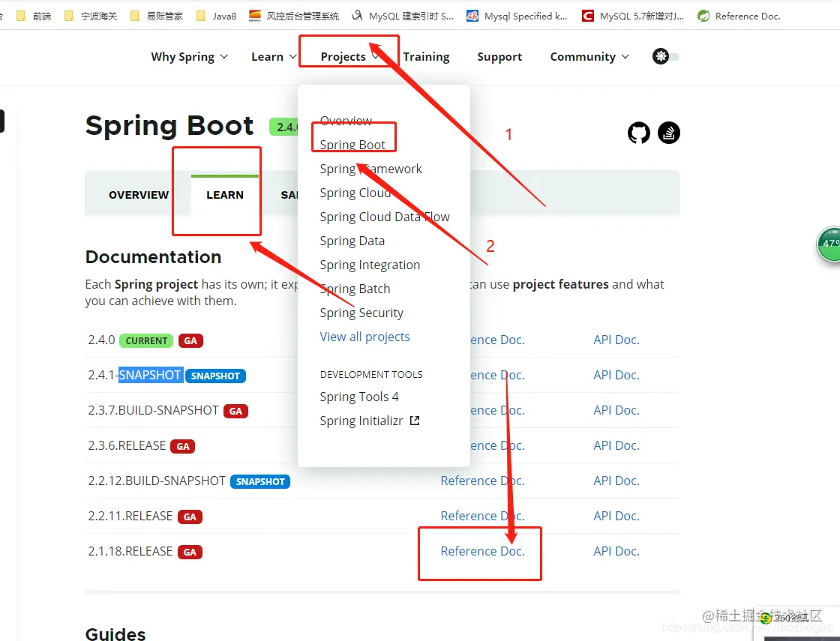
Task: Select Spring Integration in the dropdown
Action: [370, 265]
